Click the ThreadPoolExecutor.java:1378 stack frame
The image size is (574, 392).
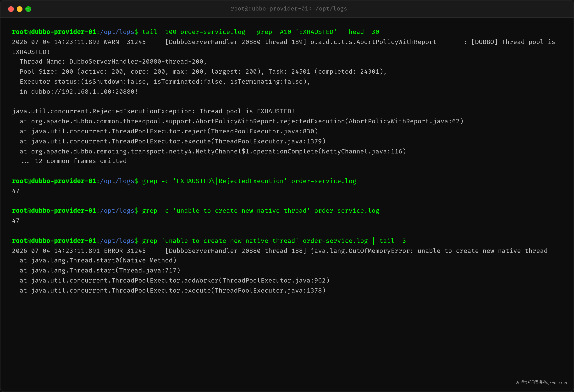tap(173, 291)
